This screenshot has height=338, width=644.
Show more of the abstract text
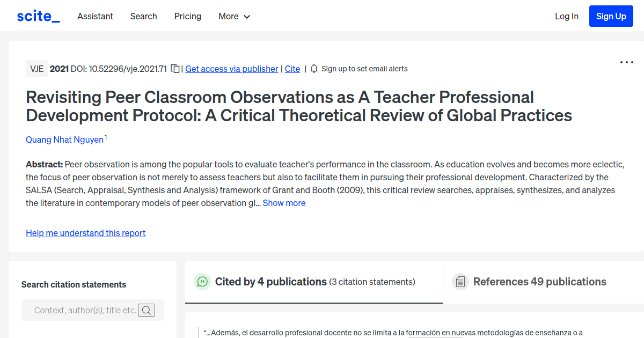(x=284, y=203)
